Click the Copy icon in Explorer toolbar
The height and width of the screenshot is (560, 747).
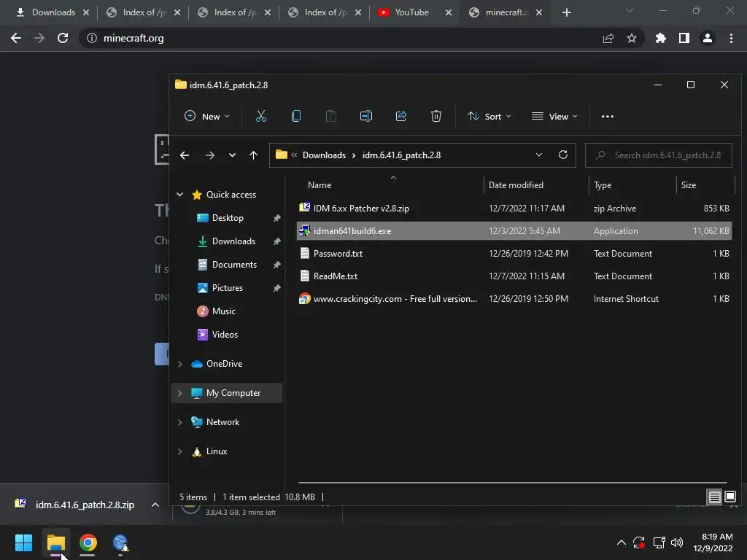[296, 116]
